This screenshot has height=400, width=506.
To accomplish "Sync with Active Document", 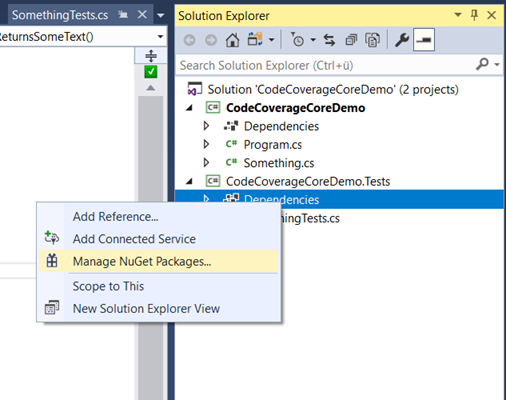I will click(329, 40).
